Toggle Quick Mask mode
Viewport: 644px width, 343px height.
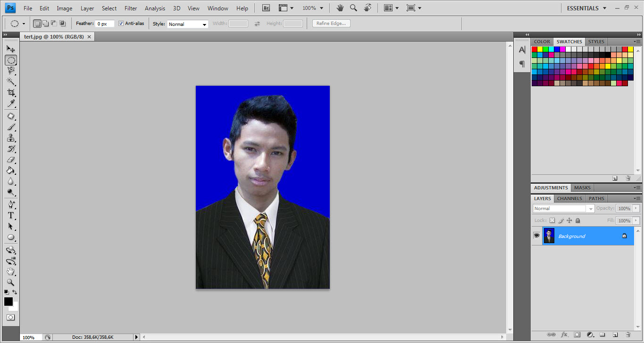point(10,317)
